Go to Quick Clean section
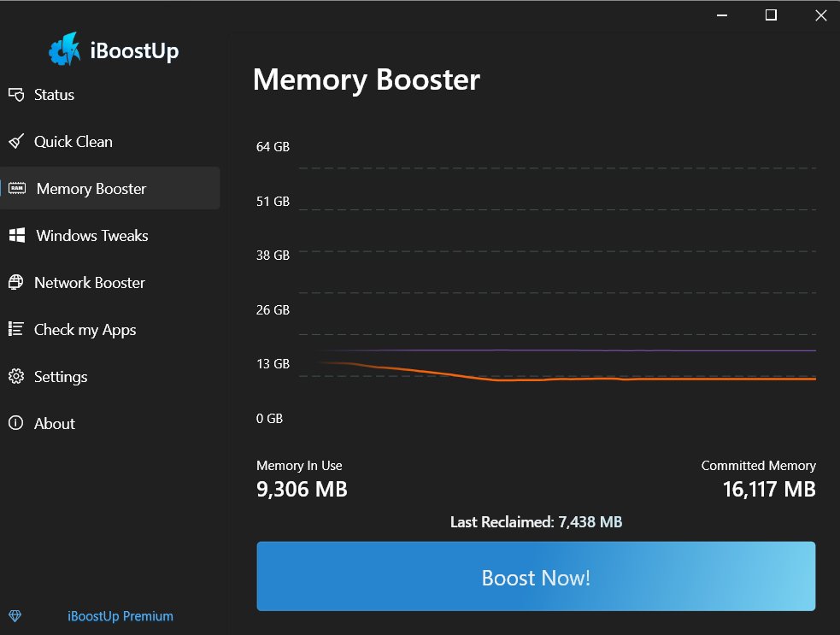 pos(110,142)
